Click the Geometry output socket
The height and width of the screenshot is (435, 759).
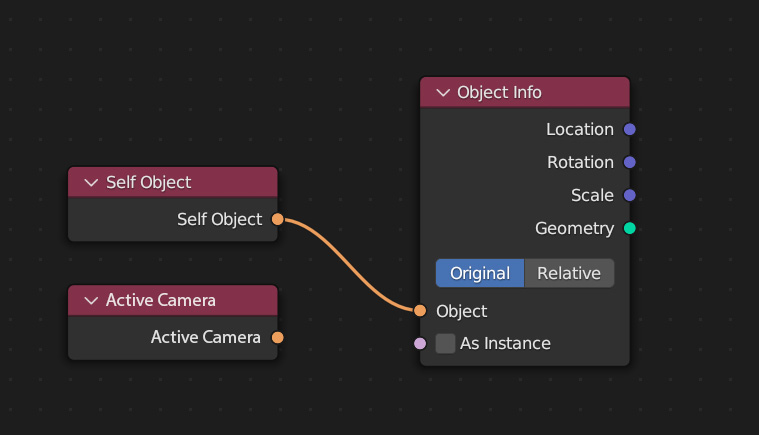(629, 228)
